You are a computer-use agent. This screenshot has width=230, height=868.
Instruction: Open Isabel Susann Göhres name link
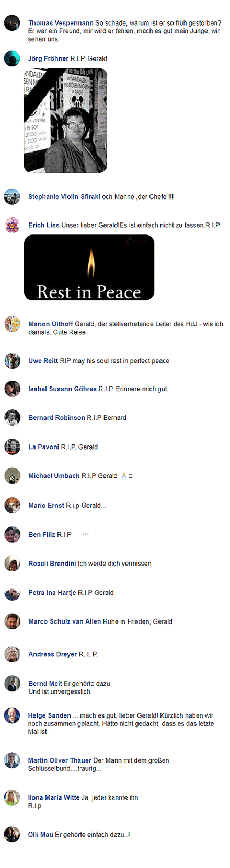(x=63, y=389)
